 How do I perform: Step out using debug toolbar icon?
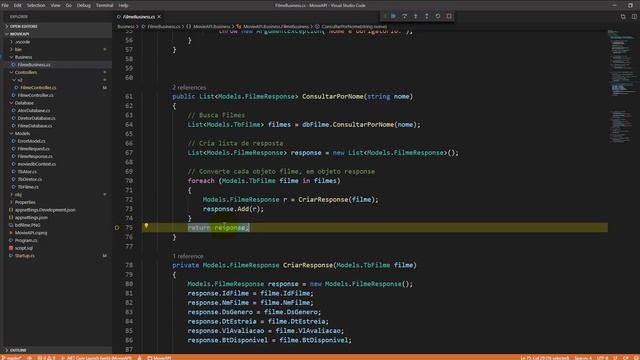click(x=427, y=16)
